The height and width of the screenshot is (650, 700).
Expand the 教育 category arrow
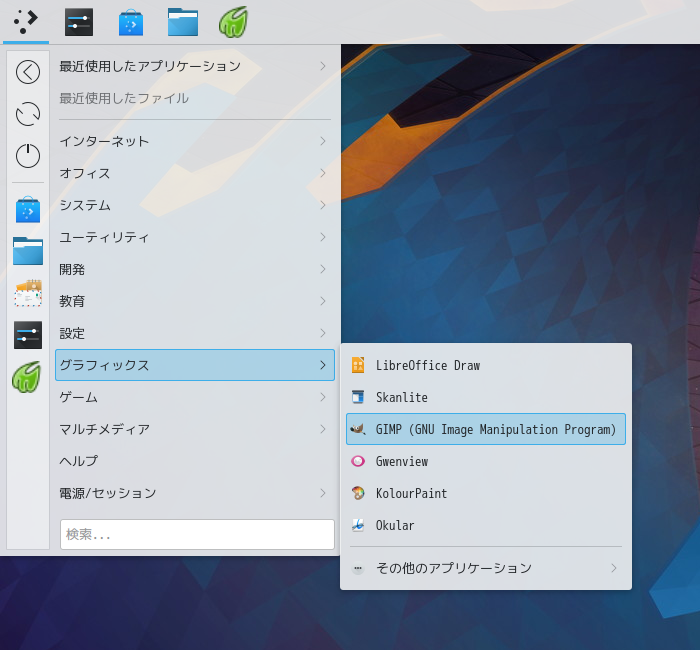[323, 301]
